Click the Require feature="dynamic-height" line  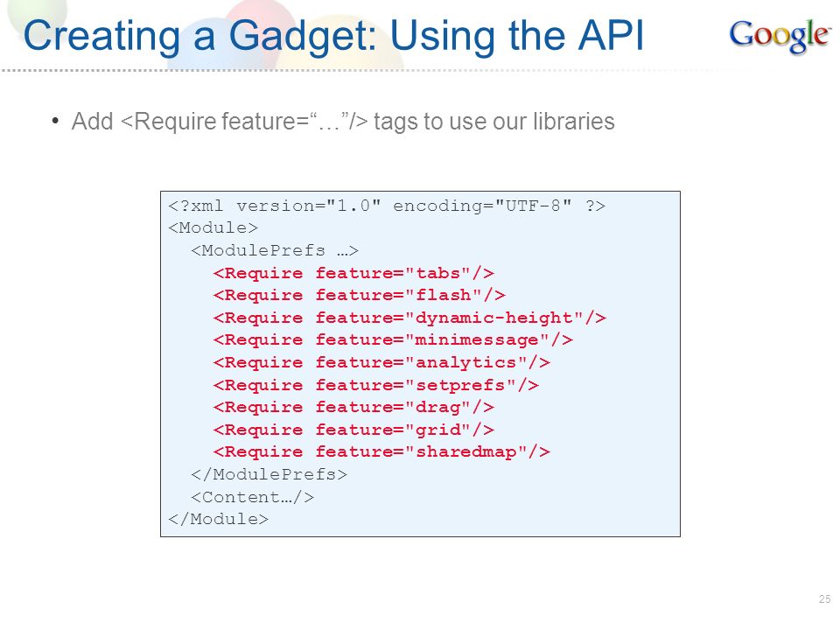point(409,318)
